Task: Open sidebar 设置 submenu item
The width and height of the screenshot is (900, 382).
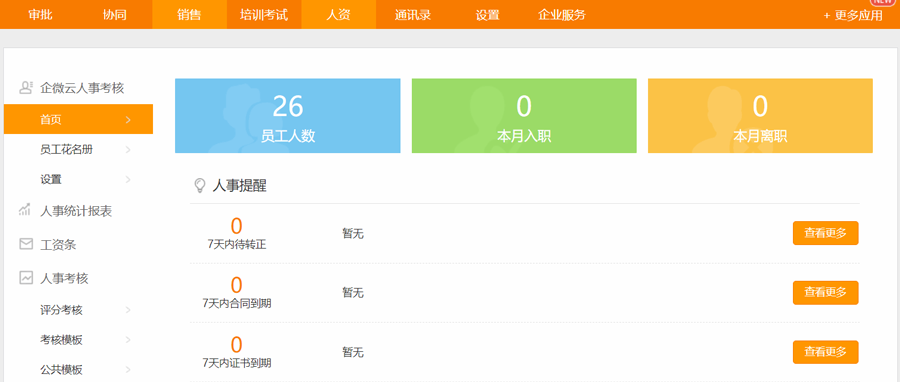Action: 51,180
